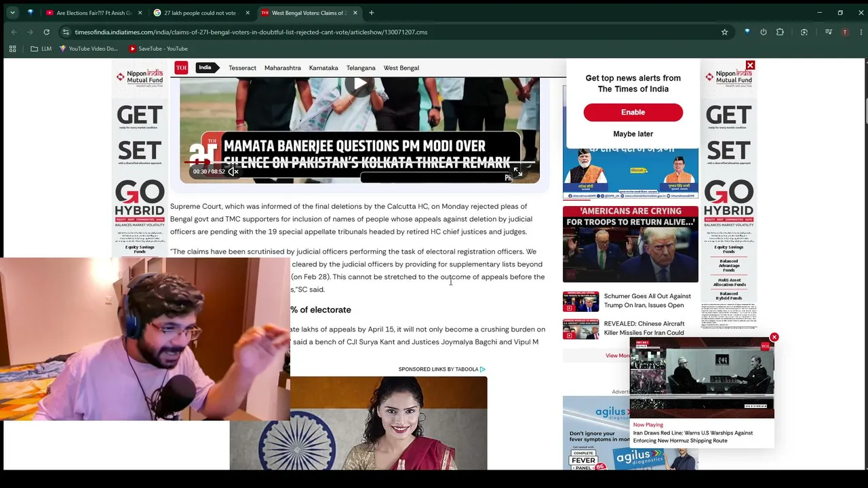The height and width of the screenshot is (488, 868).
Task: Open the Chinese aircraft killer missiles thumbnail
Action: (581, 329)
